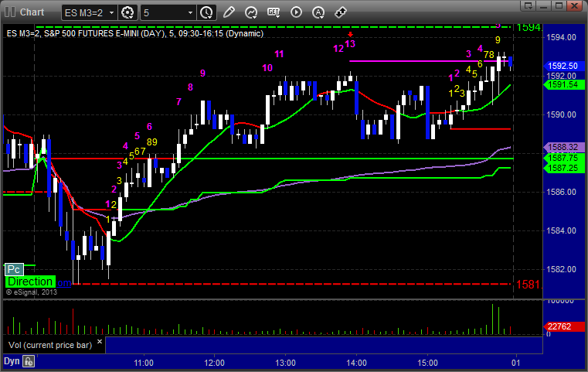Image resolution: width=588 pixels, height=372 pixels.
Task: Click the 11:00 time axis label
Action: [x=144, y=363]
